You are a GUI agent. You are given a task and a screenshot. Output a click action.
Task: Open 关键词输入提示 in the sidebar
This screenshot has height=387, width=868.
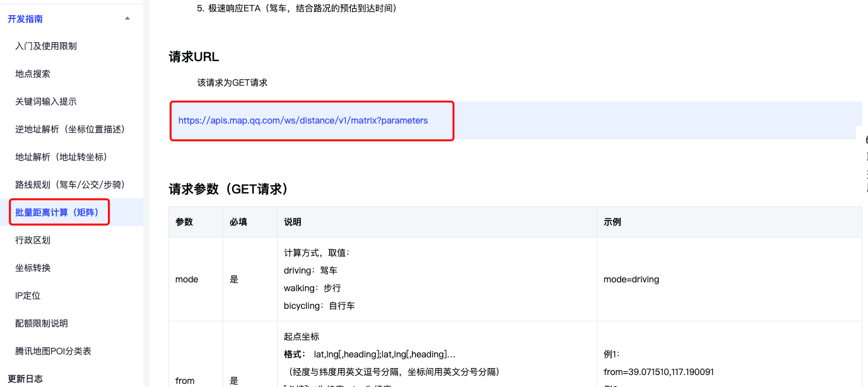tap(46, 101)
